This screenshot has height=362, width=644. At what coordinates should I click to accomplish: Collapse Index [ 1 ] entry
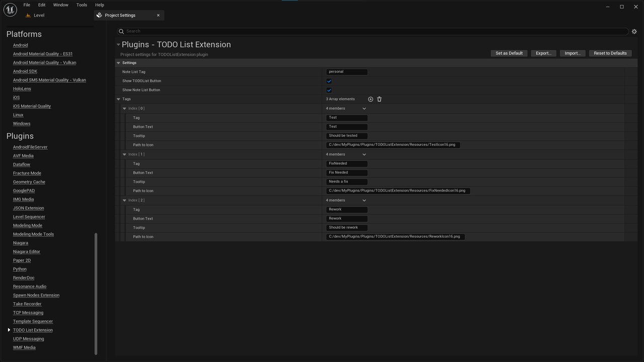pos(124,154)
